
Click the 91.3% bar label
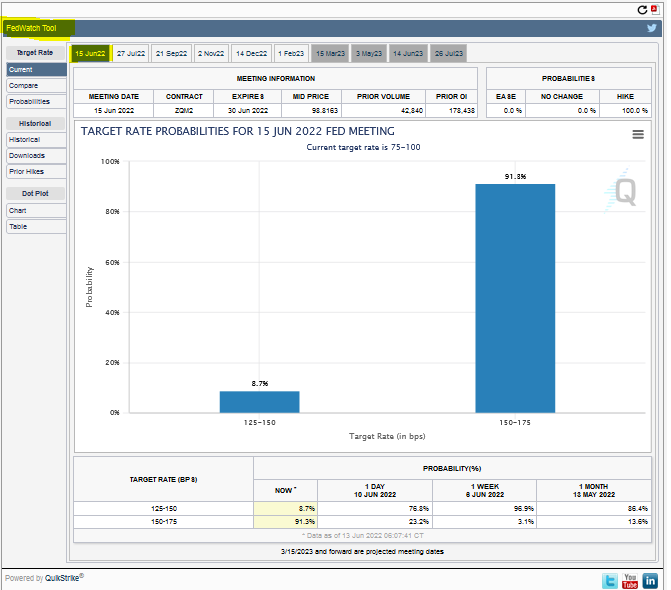point(515,176)
